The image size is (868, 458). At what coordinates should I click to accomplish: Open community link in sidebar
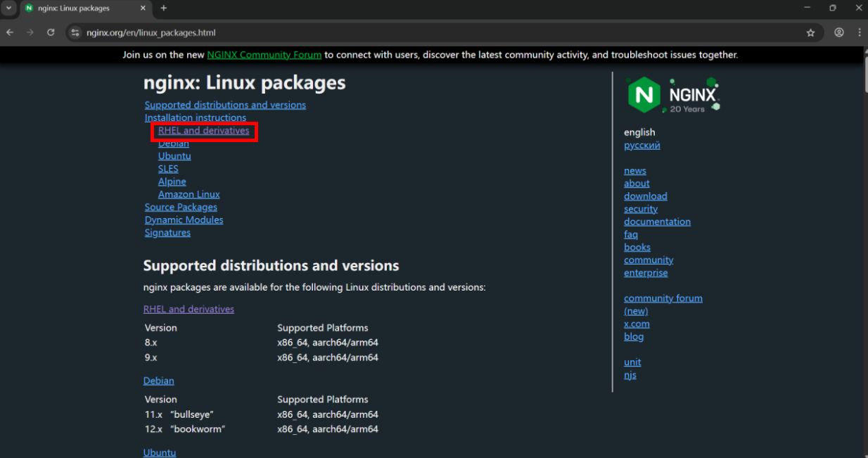pos(649,260)
